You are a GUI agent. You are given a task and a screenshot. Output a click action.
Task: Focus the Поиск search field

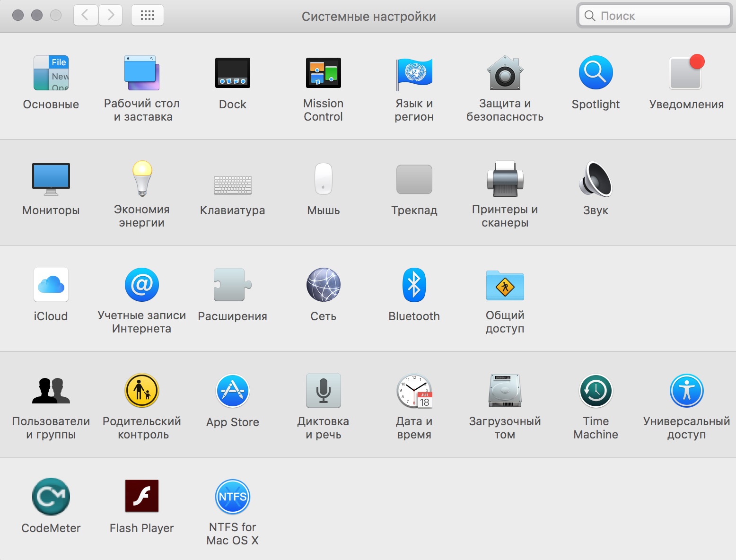click(x=654, y=16)
